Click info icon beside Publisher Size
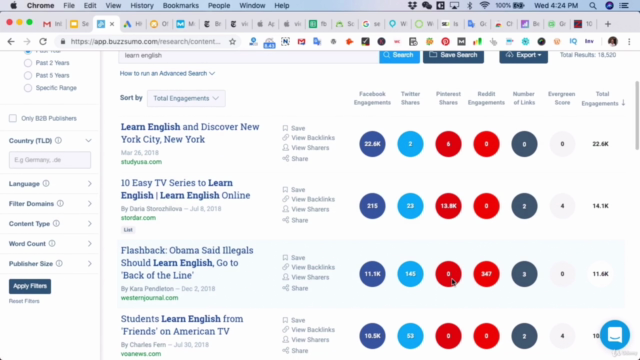 [x=59, y=263]
